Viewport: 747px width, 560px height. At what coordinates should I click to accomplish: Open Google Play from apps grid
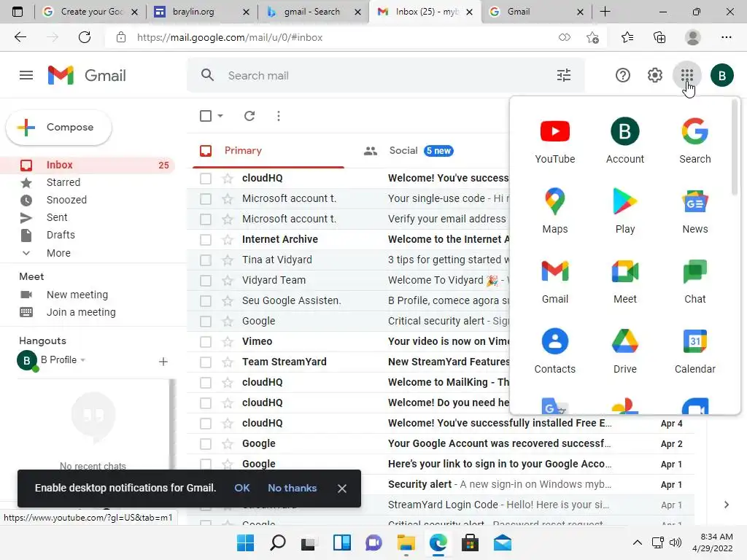pos(624,211)
